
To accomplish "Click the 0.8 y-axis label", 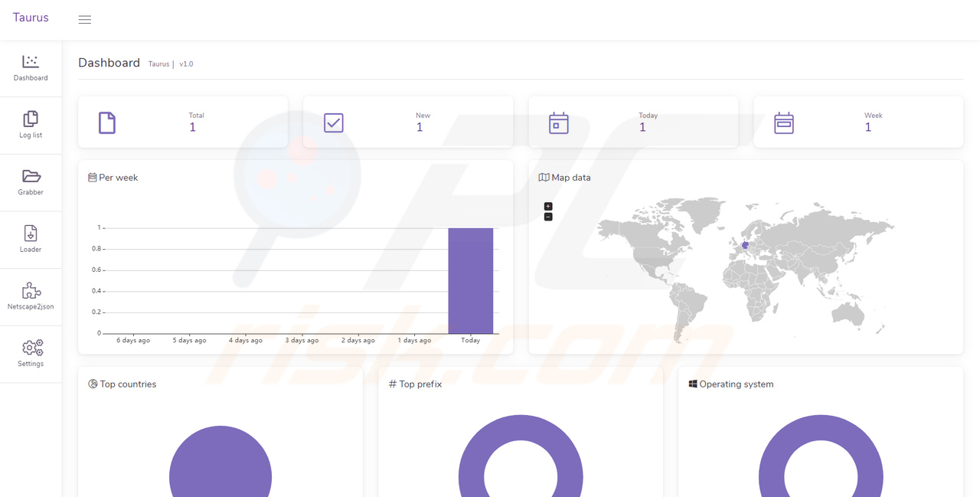I will [96, 249].
